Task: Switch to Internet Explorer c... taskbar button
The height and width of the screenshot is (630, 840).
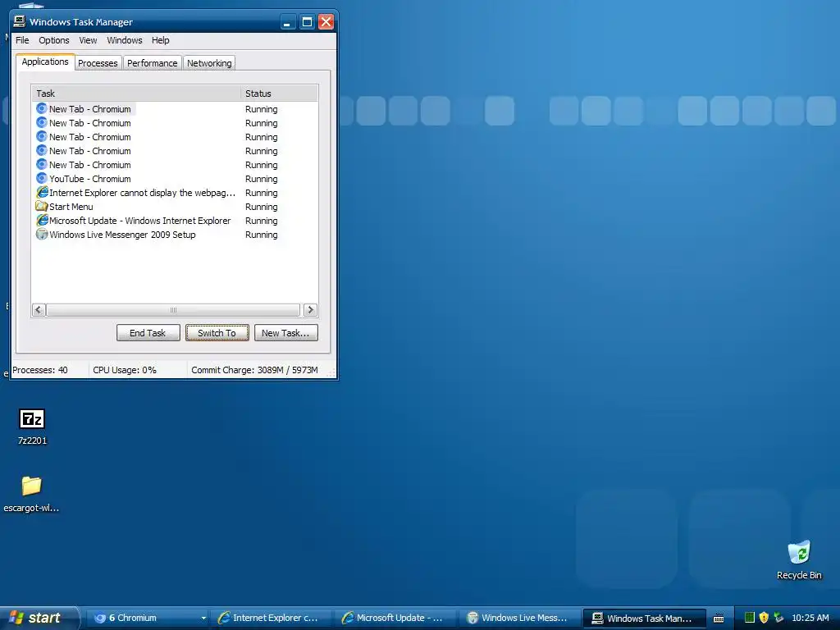Action: coord(269,618)
